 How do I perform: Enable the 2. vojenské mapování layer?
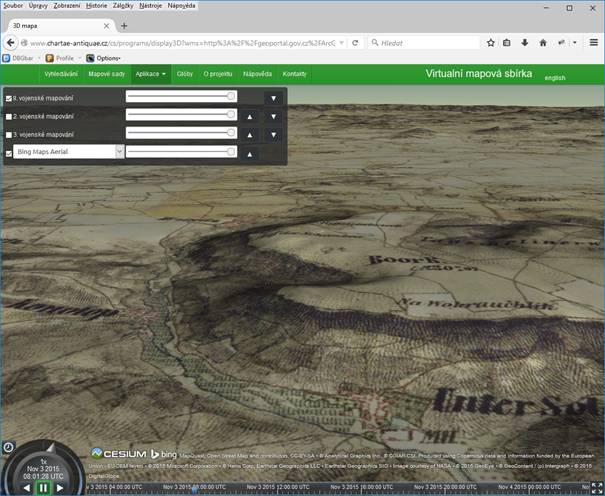tap(9, 117)
